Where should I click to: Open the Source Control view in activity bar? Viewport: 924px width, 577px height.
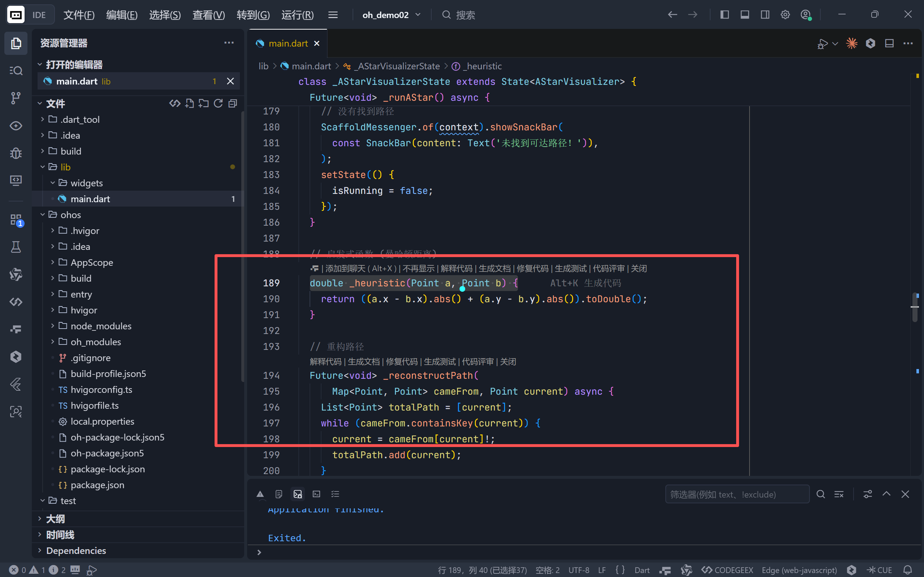pos(16,98)
